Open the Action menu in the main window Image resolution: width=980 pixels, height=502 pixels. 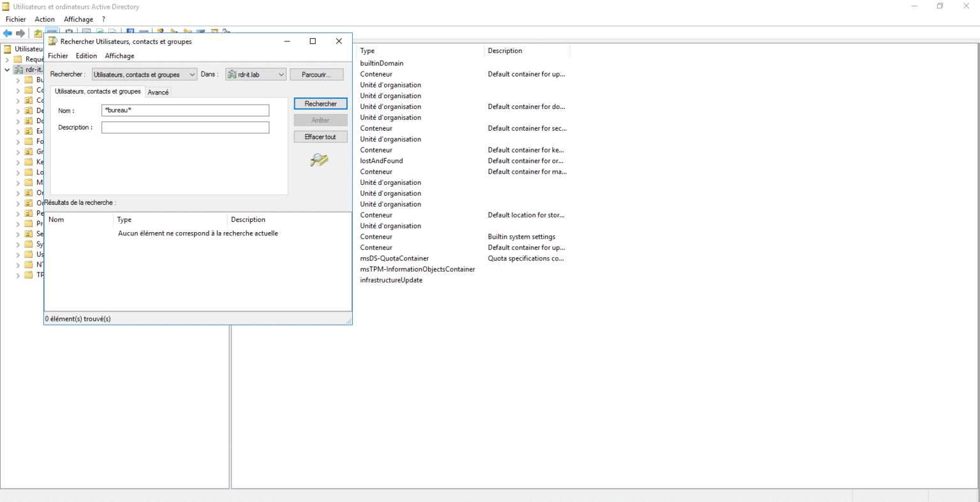(x=45, y=19)
